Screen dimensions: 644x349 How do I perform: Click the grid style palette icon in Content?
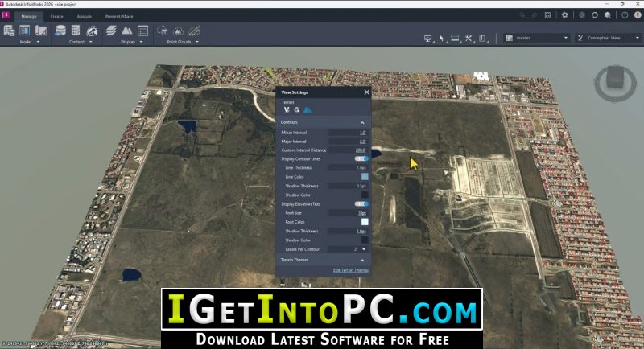point(76,31)
